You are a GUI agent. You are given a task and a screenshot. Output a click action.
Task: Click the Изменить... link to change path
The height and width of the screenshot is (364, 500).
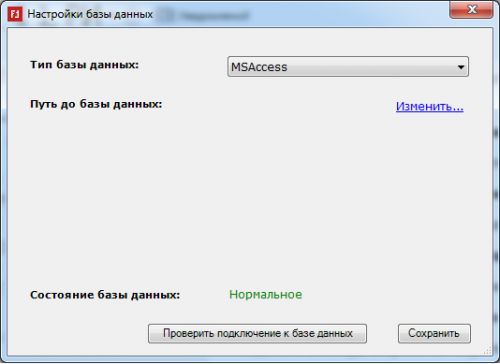click(429, 106)
